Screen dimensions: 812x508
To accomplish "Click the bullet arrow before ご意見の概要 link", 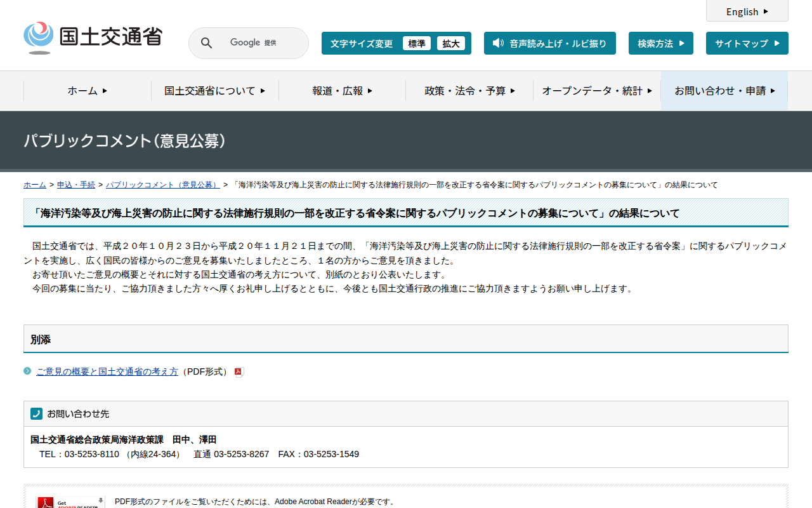I will tap(27, 371).
